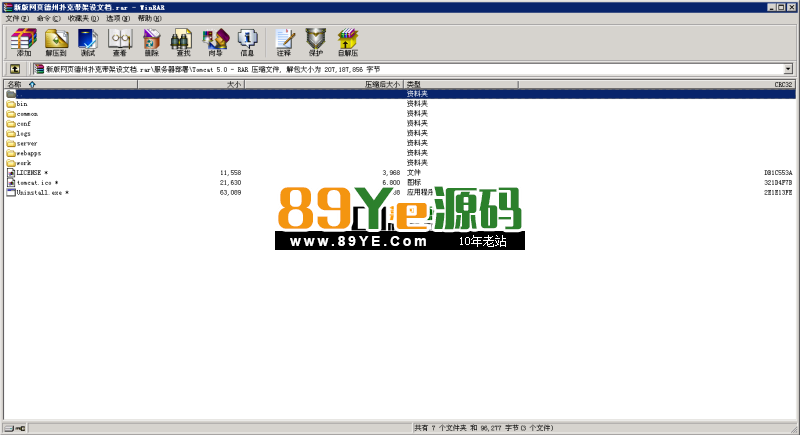Screen dimensions: 800x435
Task: Click the drive icon in status bar
Action: click(10, 428)
